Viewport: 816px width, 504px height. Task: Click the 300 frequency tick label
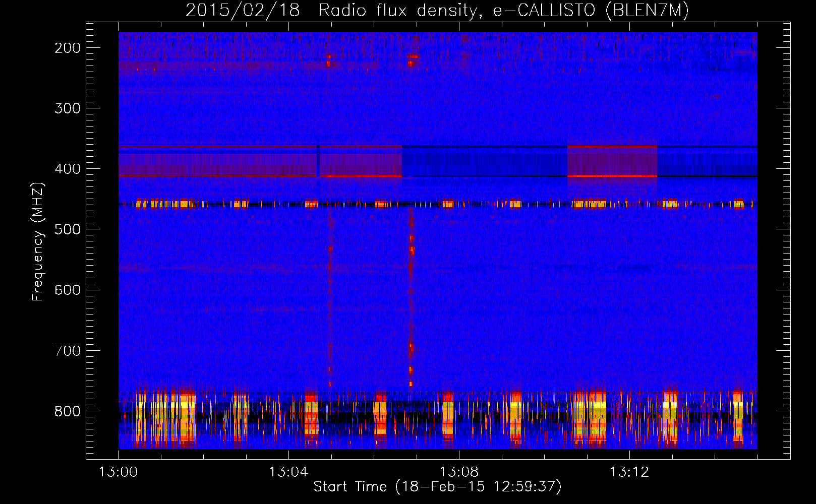(x=68, y=108)
